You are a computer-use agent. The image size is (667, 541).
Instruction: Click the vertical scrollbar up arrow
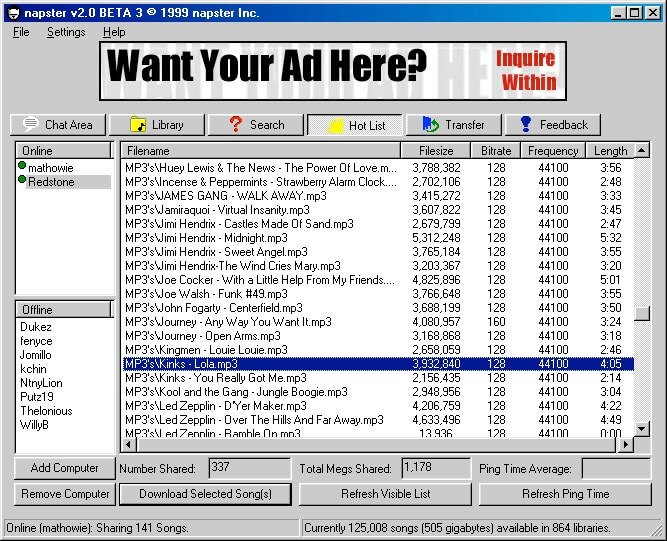[642, 150]
